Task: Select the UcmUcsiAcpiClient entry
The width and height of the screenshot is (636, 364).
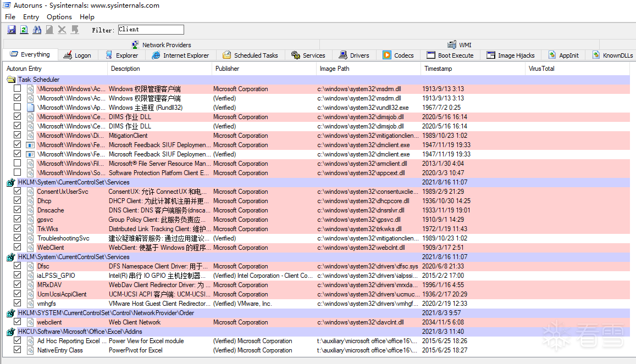Action: tap(62, 294)
